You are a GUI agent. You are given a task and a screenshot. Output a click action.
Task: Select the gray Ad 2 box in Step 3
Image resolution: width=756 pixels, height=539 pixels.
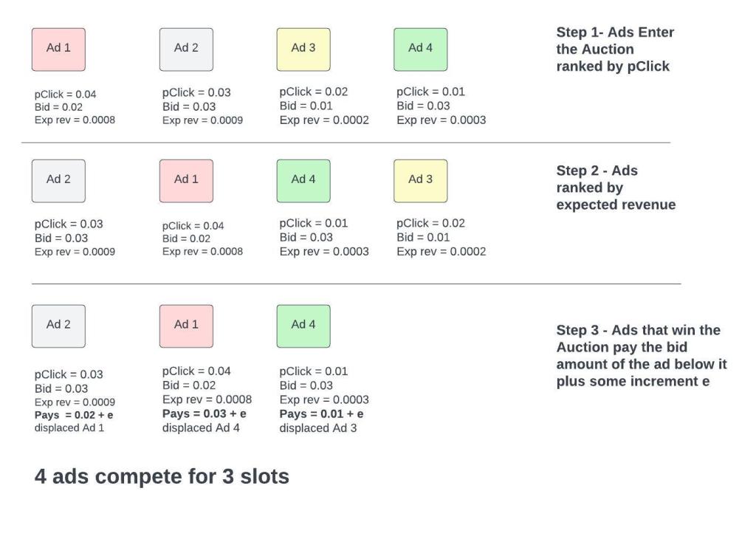point(58,326)
